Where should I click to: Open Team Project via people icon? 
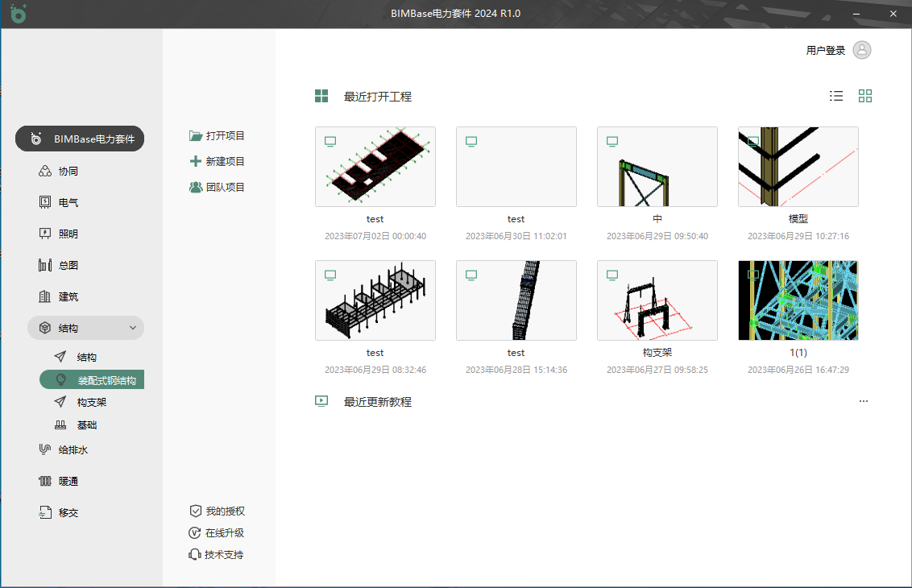195,187
